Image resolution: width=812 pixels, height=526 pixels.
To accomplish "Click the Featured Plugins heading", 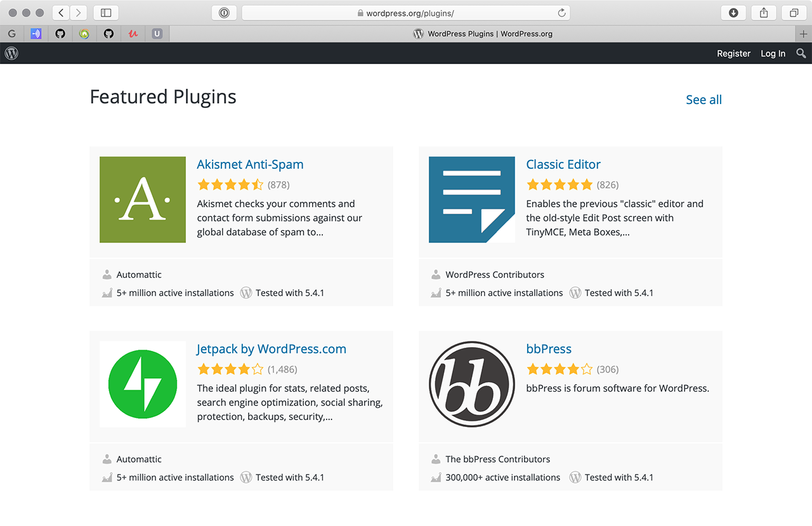I will point(163,97).
